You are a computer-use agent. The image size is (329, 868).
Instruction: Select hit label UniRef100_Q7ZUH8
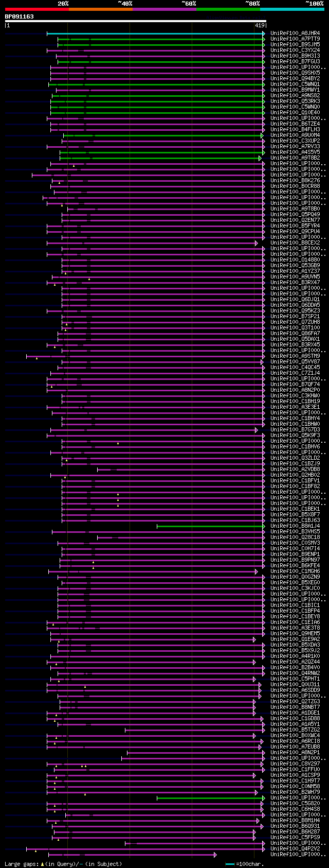coord(295,322)
